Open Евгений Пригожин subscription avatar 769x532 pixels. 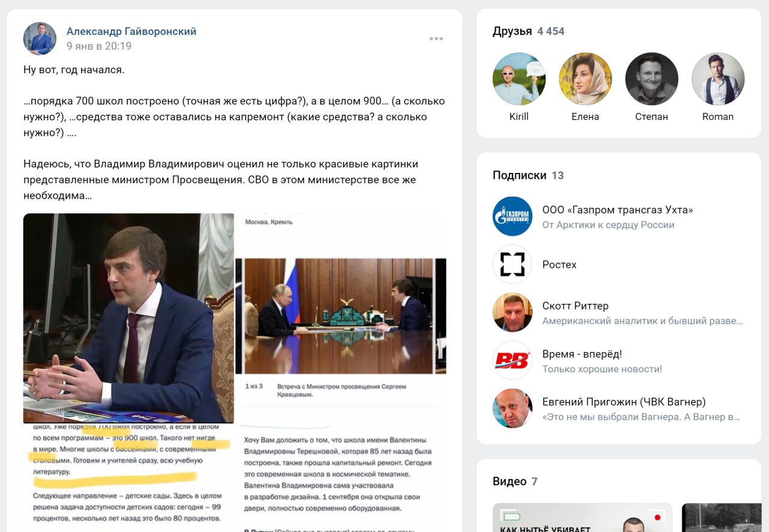point(512,408)
